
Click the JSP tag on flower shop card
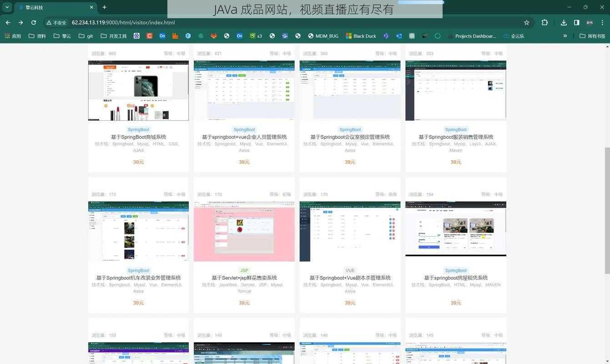[244, 270]
